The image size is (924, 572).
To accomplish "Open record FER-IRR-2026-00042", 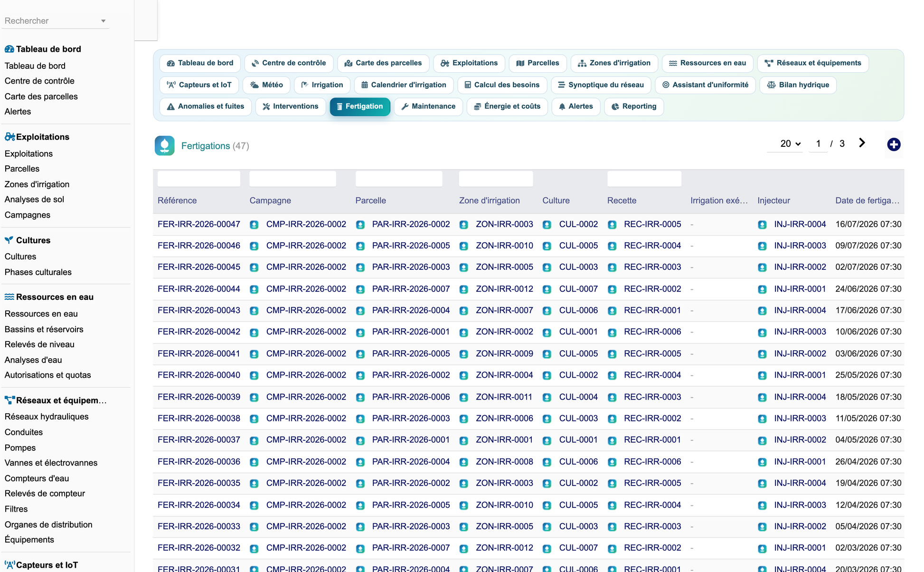I will [x=199, y=332].
